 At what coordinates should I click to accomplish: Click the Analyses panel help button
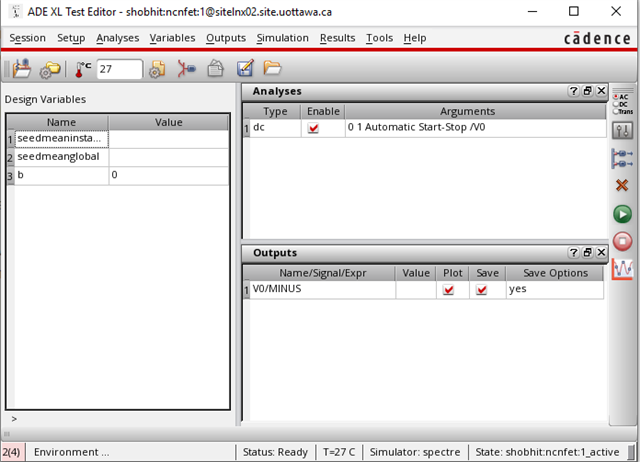pyautogui.click(x=574, y=91)
